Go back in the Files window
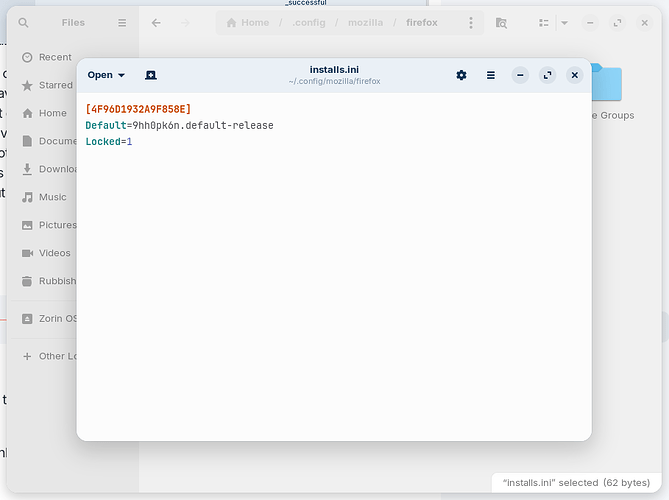Image resolution: width=669 pixels, height=500 pixels. 156,23
